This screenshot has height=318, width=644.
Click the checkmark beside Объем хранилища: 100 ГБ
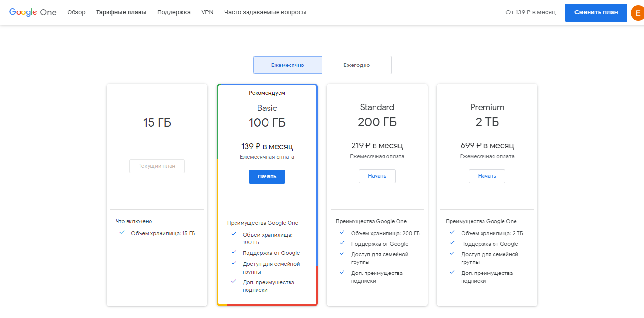click(234, 234)
